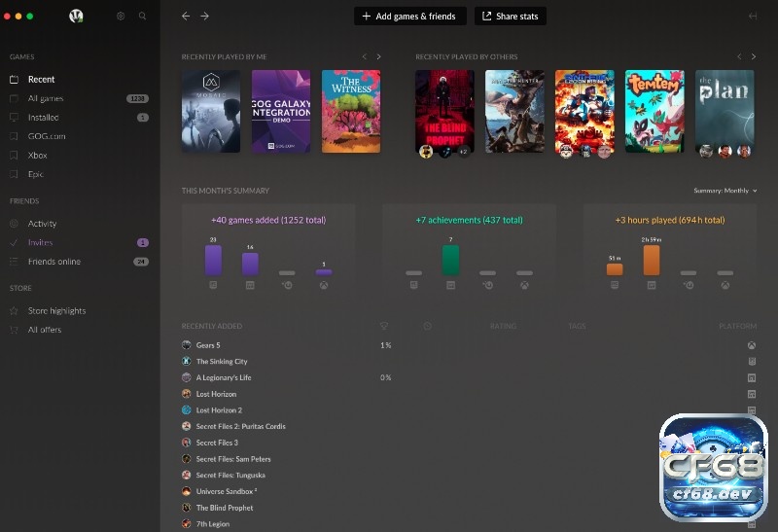778x532 pixels.
Task: Go back with the left arrow
Action: click(186, 16)
